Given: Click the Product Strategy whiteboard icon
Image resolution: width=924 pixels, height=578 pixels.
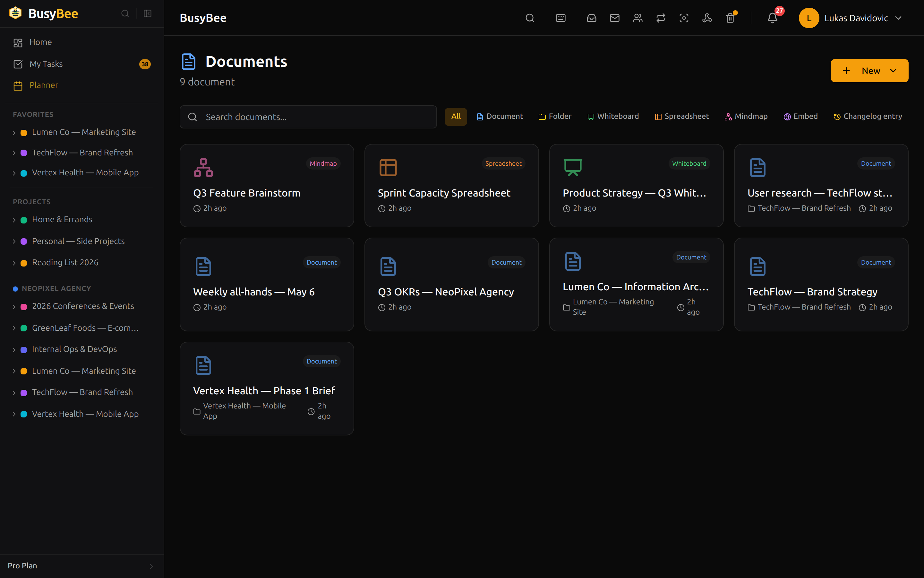Looking at the screenshot, I should coord(573,167).
